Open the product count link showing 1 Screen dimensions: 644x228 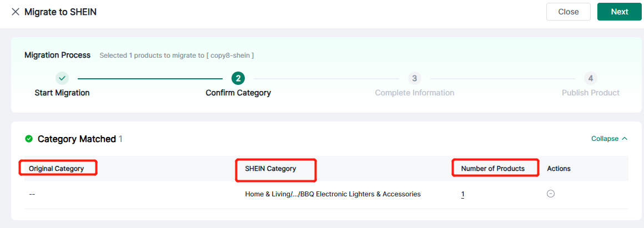click(463, 194)
